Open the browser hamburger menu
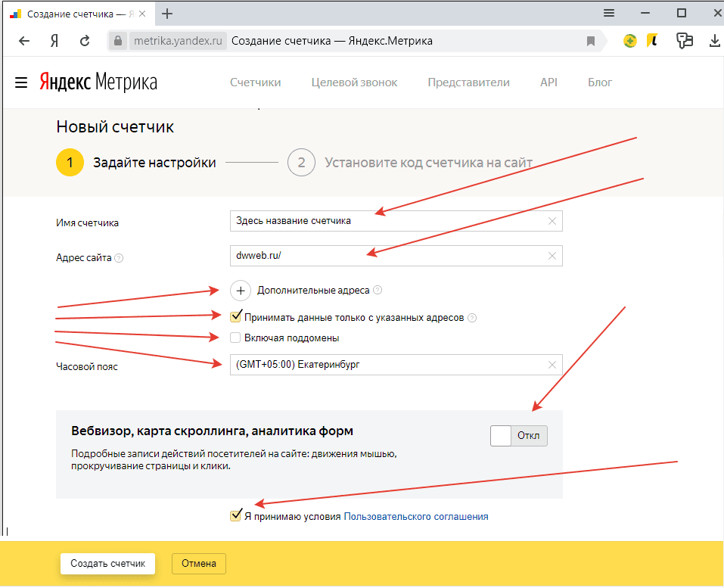 609,14
